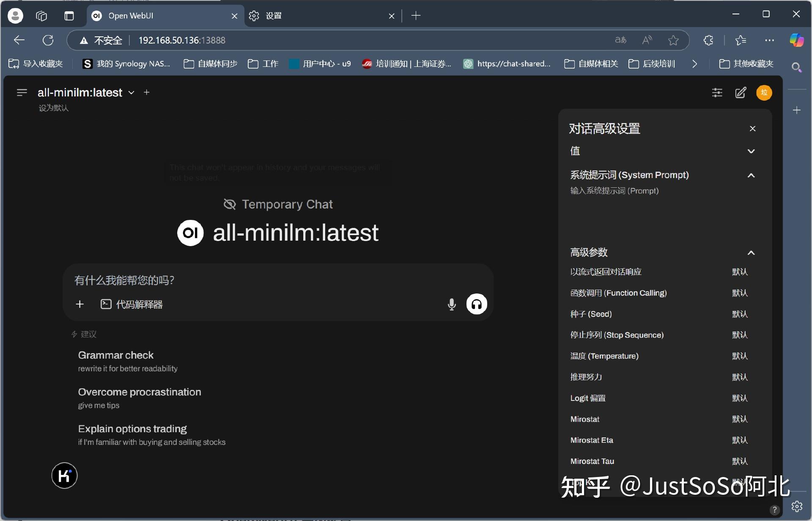Open sidebar via hamburger menu icon

pos(21,92)
